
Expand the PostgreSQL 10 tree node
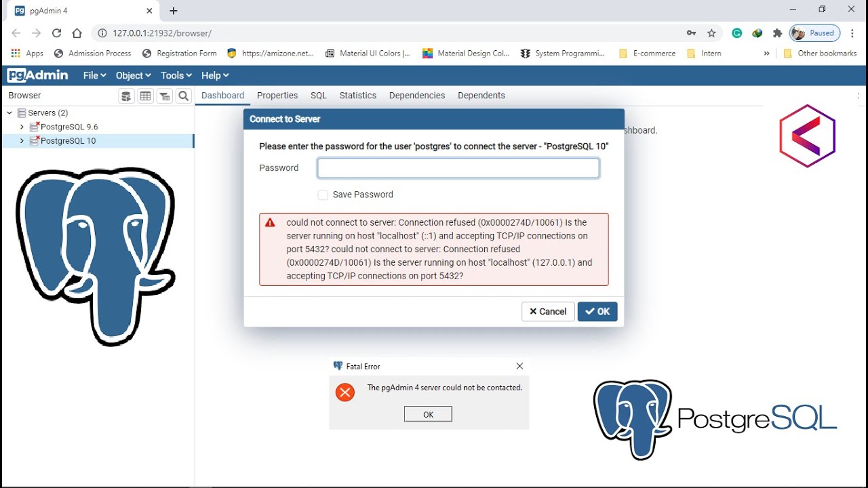click(22, 141)
